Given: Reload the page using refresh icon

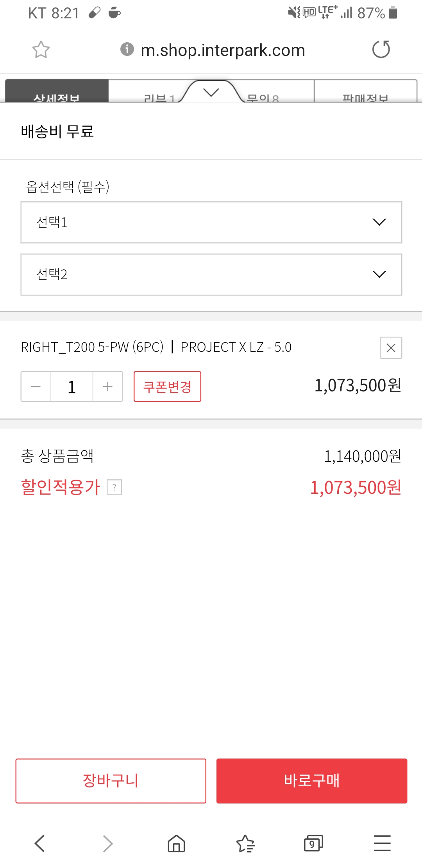Looking at the screenshot, I should (381, 50).
